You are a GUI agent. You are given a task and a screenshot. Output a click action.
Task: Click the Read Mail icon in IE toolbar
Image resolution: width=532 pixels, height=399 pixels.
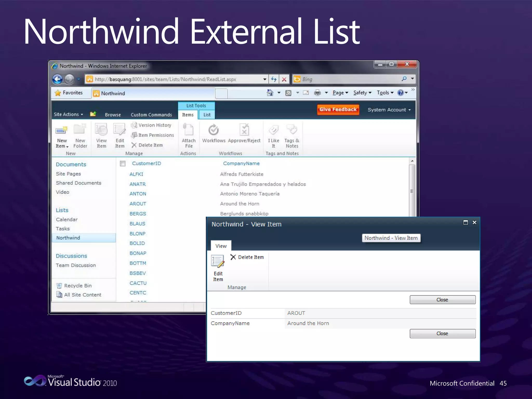pos(306,93)
